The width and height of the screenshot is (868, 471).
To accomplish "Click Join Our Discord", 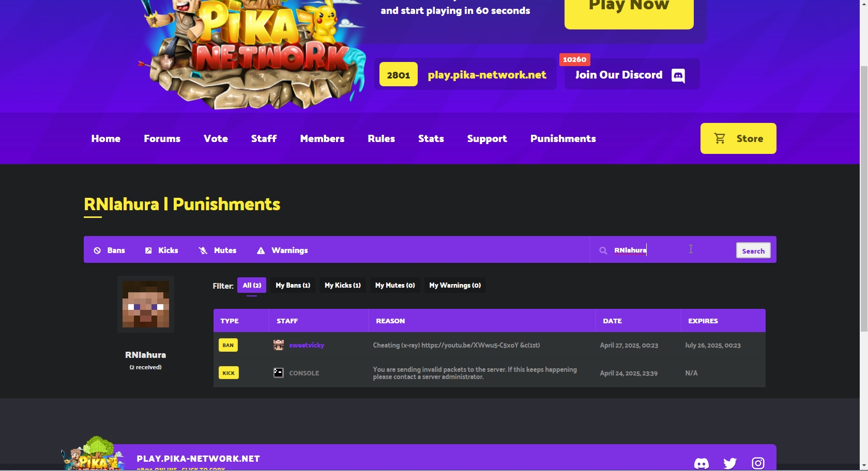I will [632, 75].
